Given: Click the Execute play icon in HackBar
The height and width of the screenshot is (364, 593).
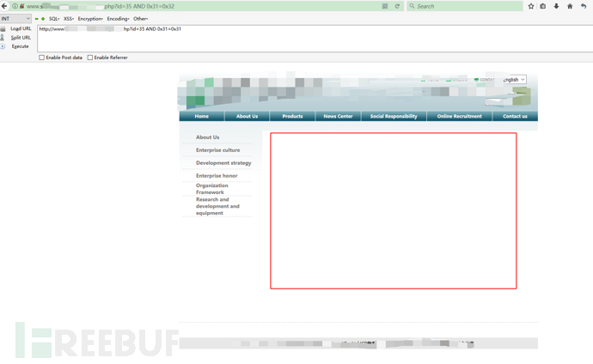Looking at the screenshot, I should tap(3, 46).
